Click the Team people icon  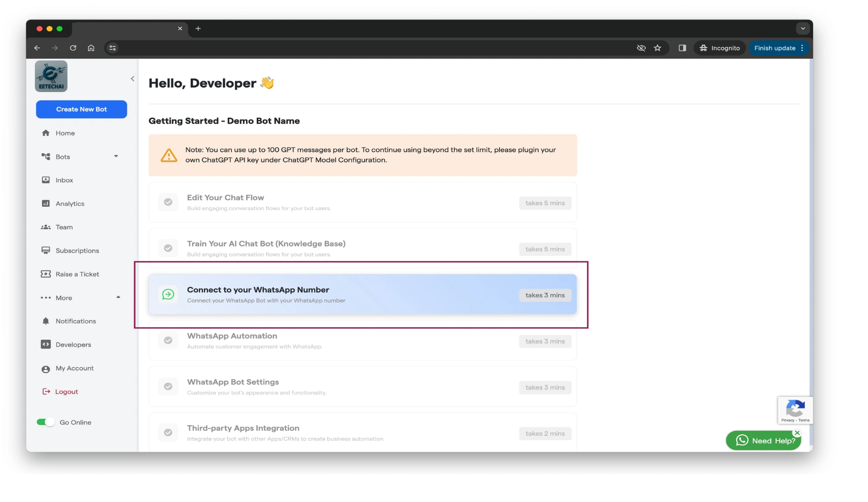(x=46, y=227)
